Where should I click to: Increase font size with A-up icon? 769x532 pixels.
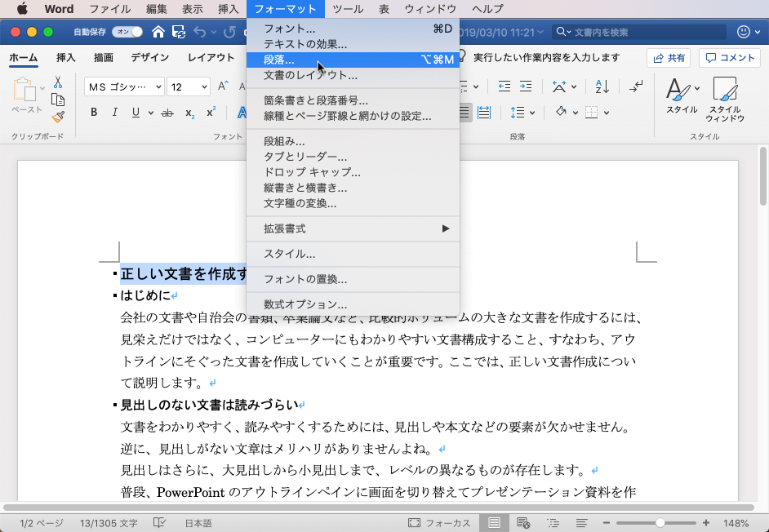click(223, 86)
